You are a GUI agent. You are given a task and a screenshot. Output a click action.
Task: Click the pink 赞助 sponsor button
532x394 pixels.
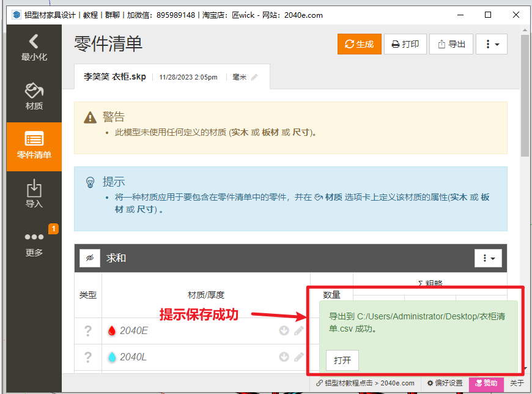click(487, 383)
